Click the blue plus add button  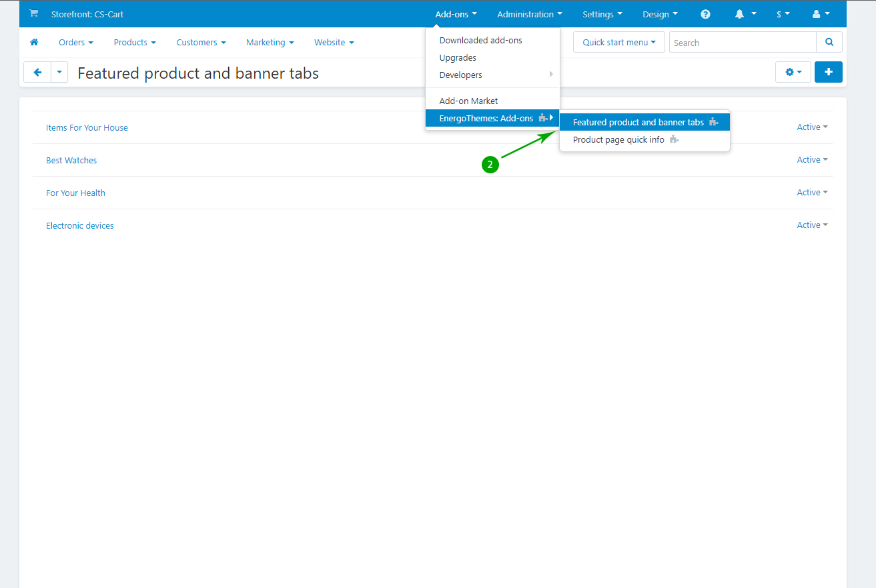tap(828, 72)
